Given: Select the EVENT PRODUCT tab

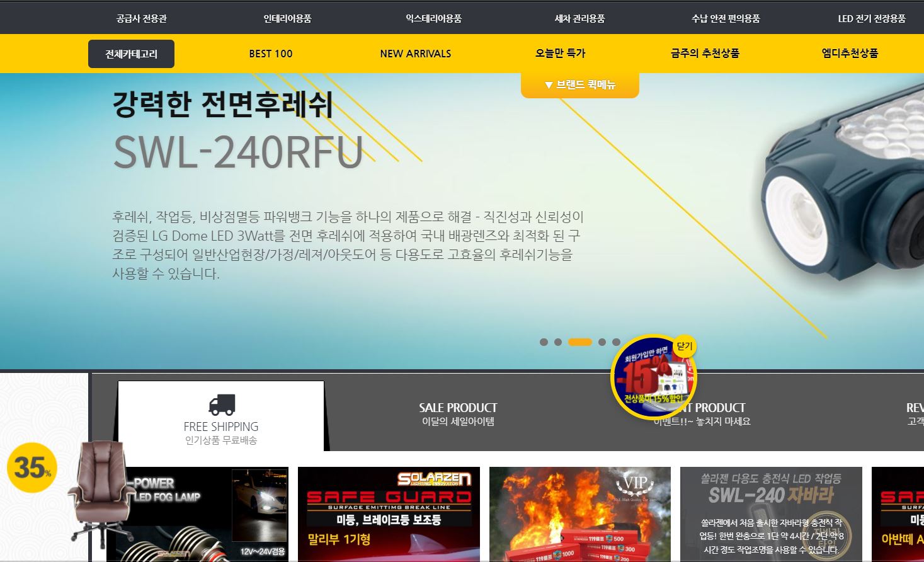Looking at the screenshot, I should (x=702, y=414).
